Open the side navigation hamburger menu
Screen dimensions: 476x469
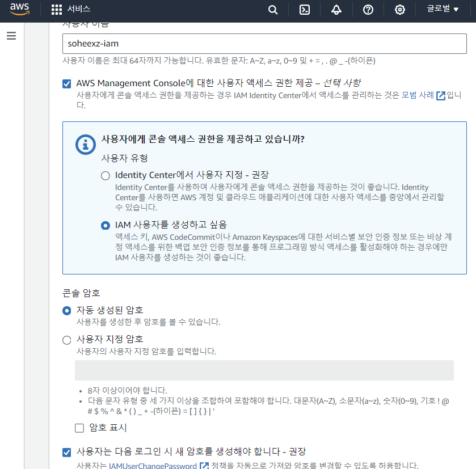pos(11,36)
